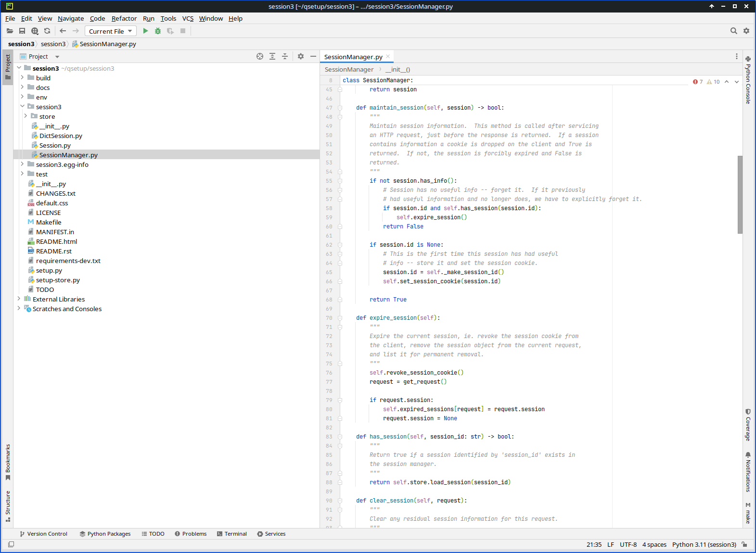Open IDE settings gear icon at top right

pyautogui.click(x=746, y=31)
